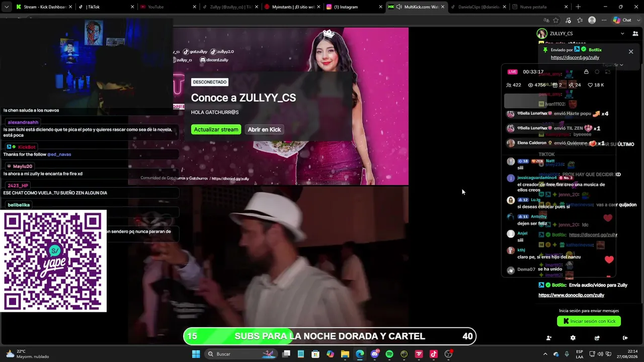
Task: Open Task View from the taskbar
Action: pyautogui.click(x=286, y=354)
